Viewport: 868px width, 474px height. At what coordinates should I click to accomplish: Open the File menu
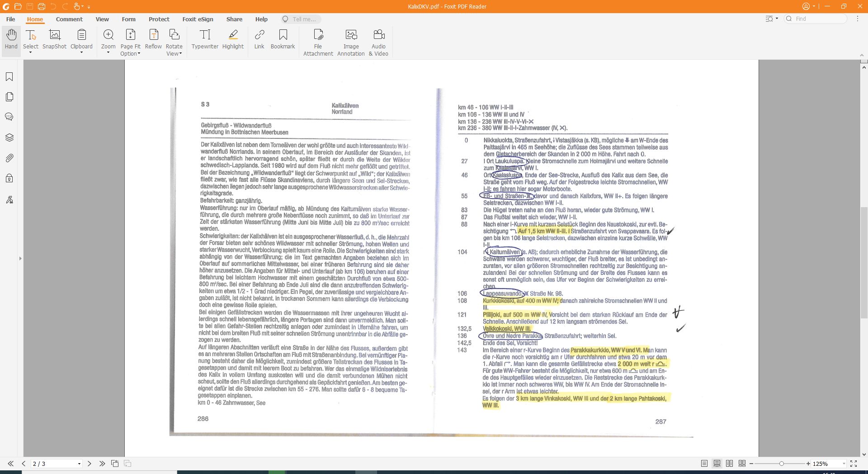tap(10, 19)
